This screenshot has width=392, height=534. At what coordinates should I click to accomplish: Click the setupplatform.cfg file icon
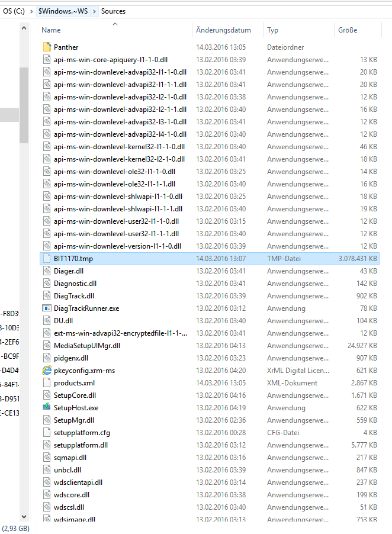[47, 433]
